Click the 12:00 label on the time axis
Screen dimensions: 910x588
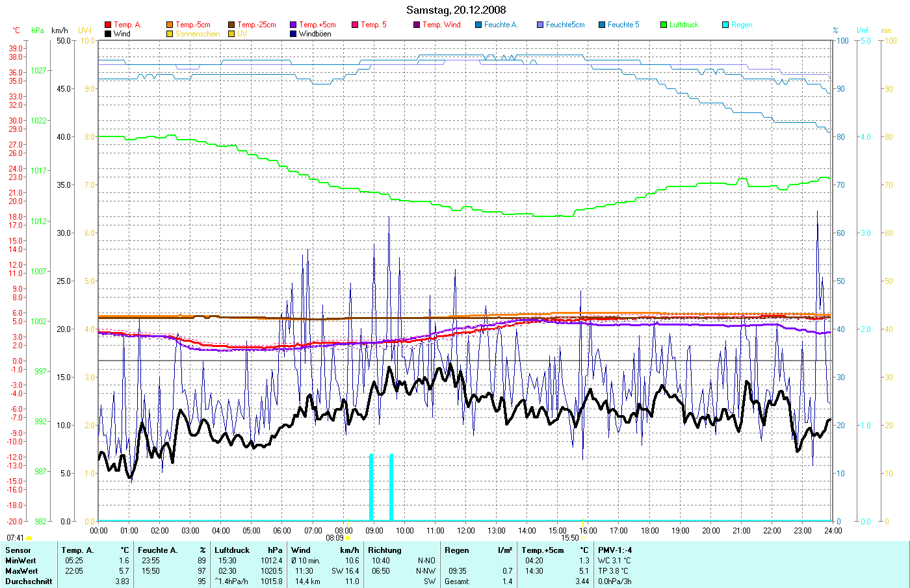(x=466, y=530)
